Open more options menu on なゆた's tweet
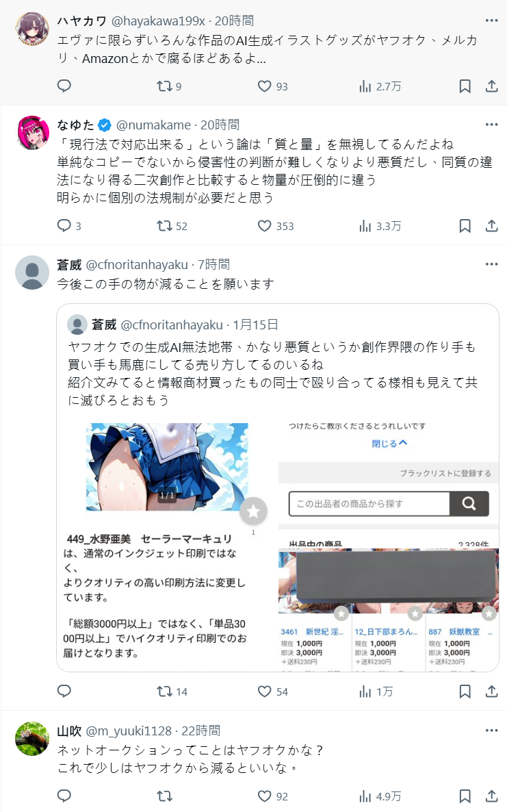The height and width of the screenshot is (812, 507). coord(491,125)
